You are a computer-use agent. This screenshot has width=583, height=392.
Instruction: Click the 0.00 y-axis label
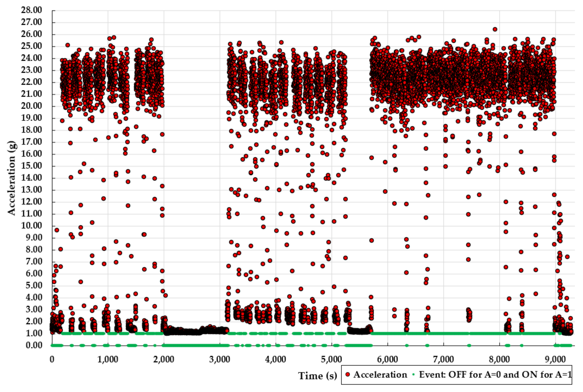(34, 345)
